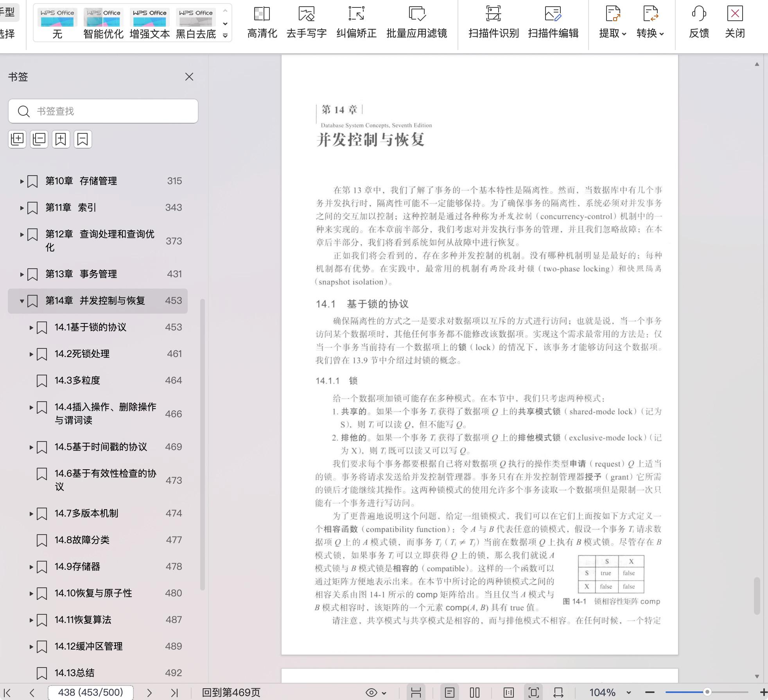Expand the filter gallery list

(225, 36)
